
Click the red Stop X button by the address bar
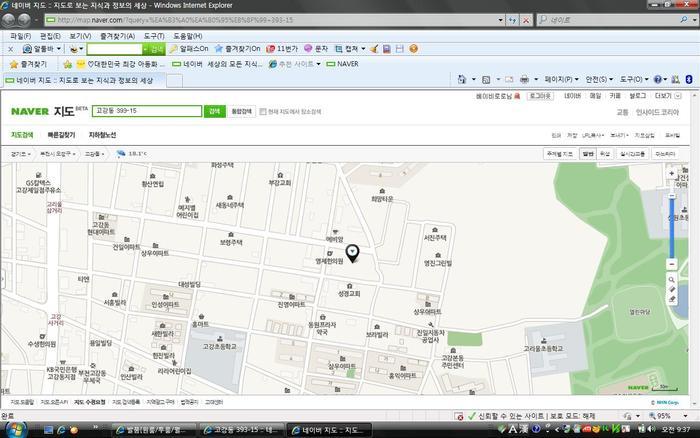point(526,20)
